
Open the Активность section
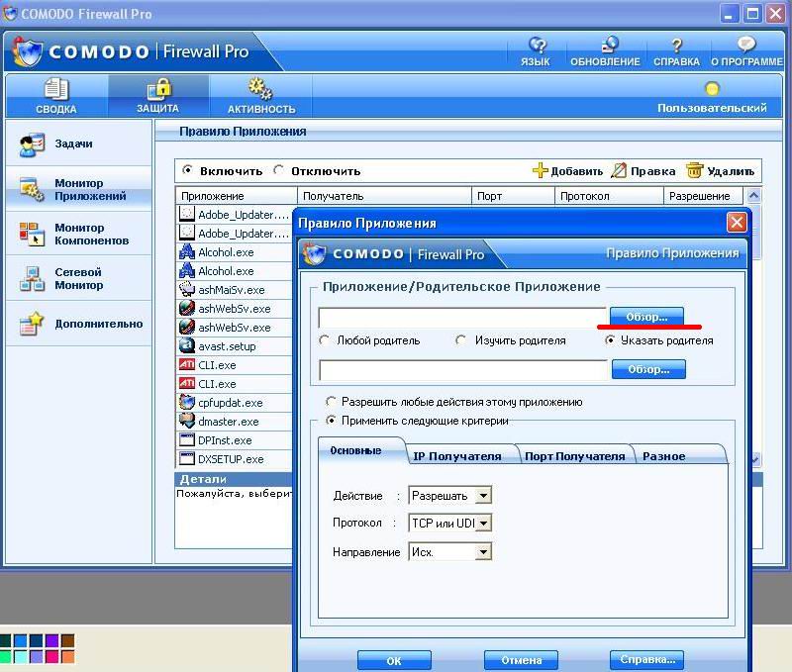click(261, 96)
